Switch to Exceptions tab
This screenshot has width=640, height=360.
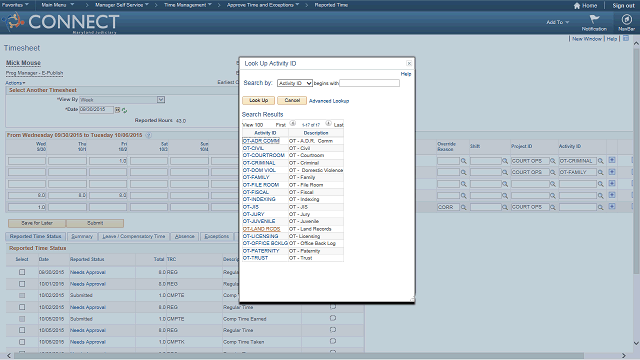pyautogui.click(x=217, y=236)
